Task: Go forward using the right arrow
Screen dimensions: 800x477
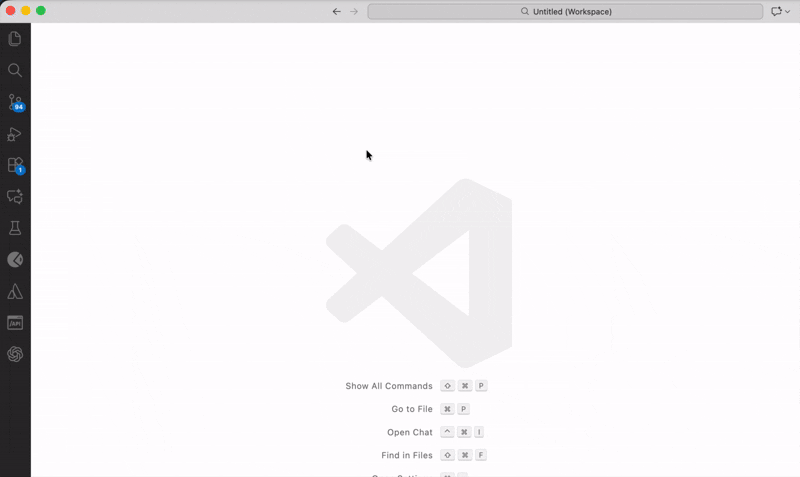Action: pyautogui.click(x=354, y=11)
